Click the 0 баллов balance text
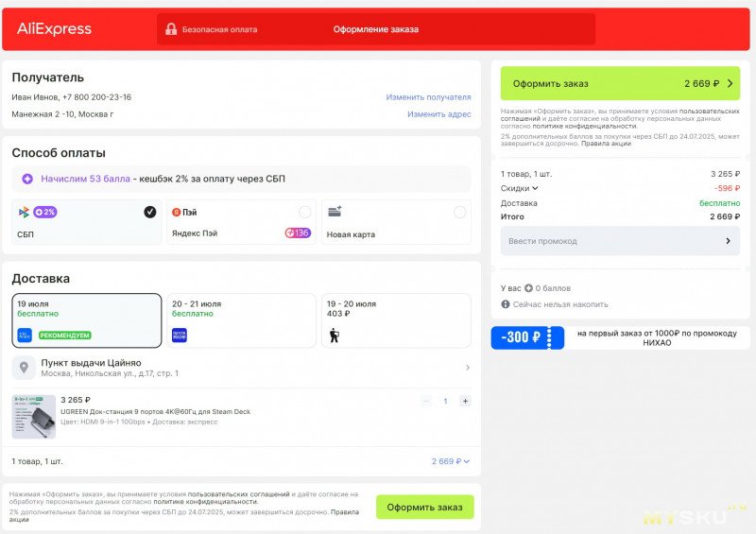 (x=553, y=288)
